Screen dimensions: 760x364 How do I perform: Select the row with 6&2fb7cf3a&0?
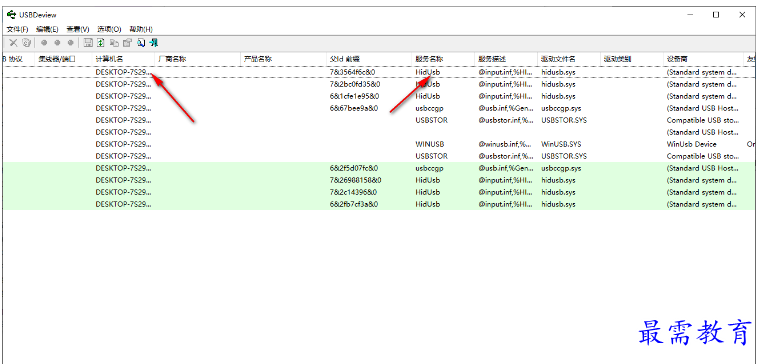[x=379, y=204]
